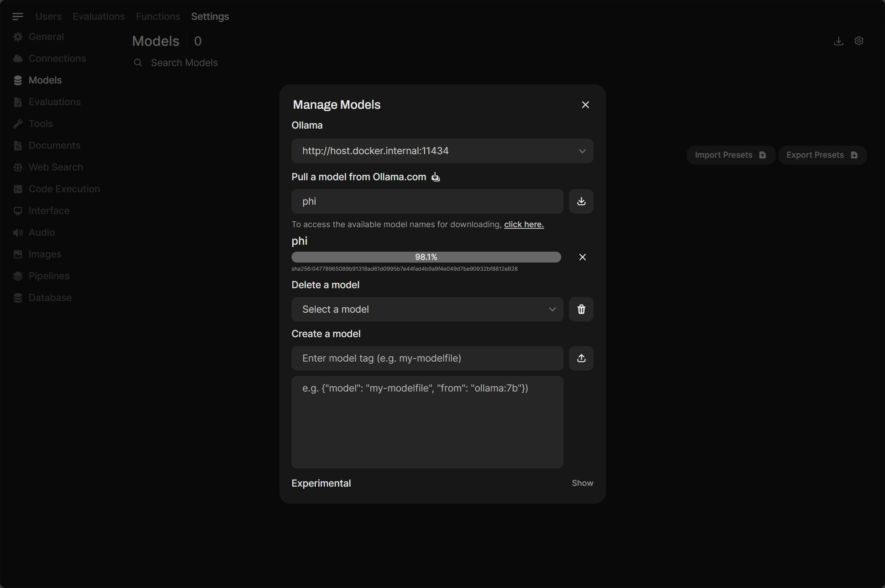Open the Select a model dropdown

tap(427, 309)
